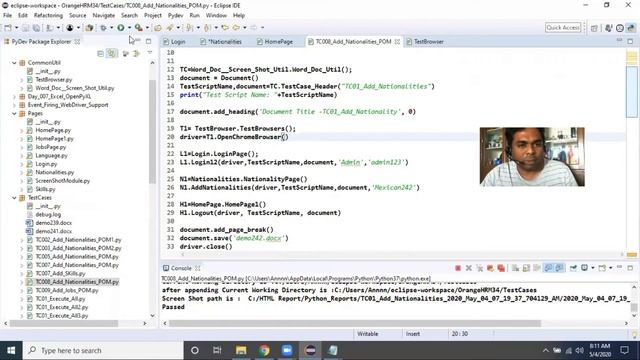640x360 pixels.
Task: Click the Save icon in main toolbar
Action: point(26,28)
